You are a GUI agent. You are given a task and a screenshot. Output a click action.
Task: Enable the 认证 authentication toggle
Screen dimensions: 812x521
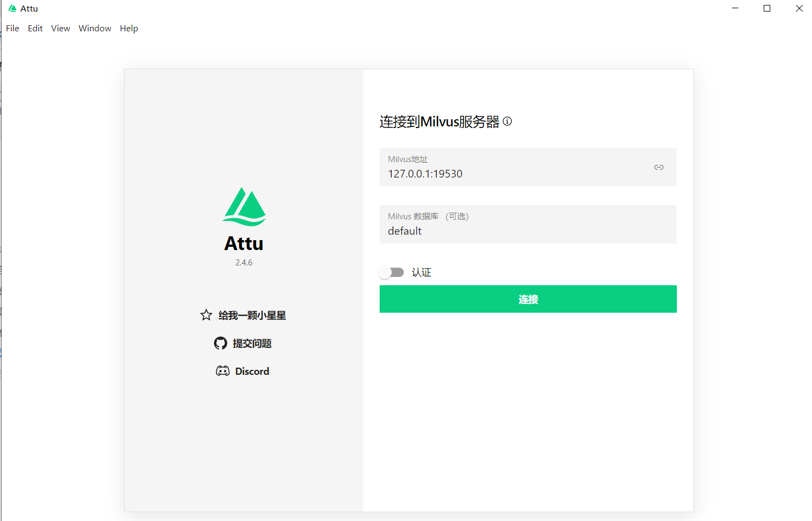pyautogui.click(x=391, y=272)
